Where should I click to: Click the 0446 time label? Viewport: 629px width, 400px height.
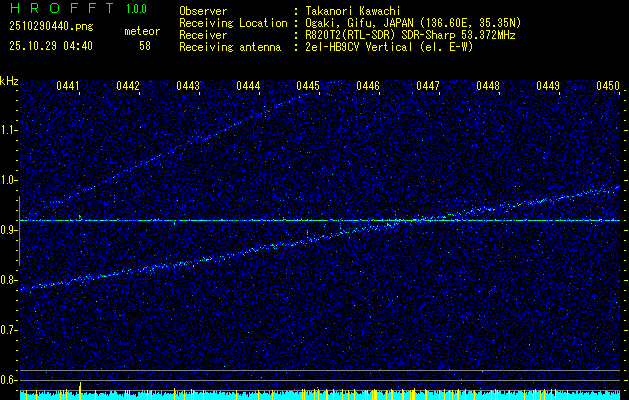point(368,86)
